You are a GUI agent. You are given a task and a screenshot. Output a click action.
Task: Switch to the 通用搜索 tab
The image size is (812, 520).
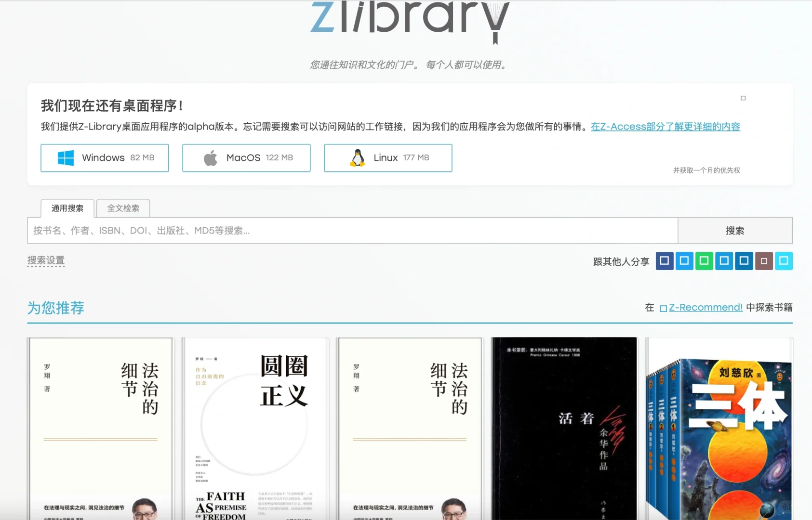(x=67, y=208)
